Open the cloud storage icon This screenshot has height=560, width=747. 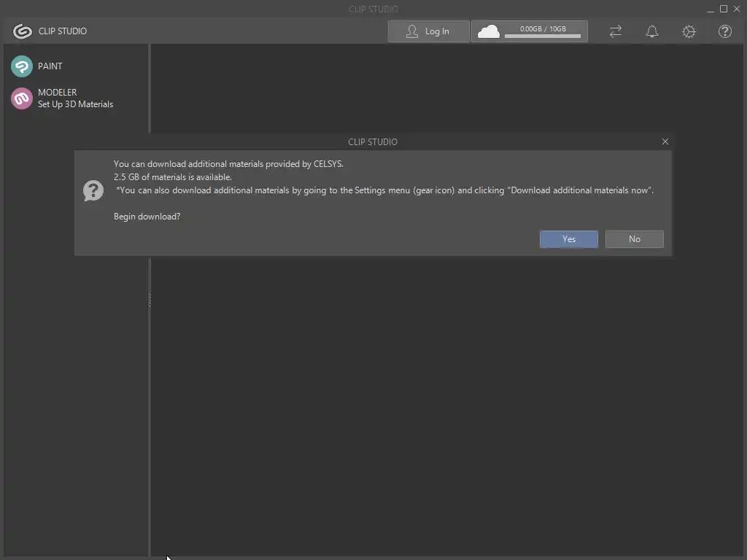click(488, 32)
